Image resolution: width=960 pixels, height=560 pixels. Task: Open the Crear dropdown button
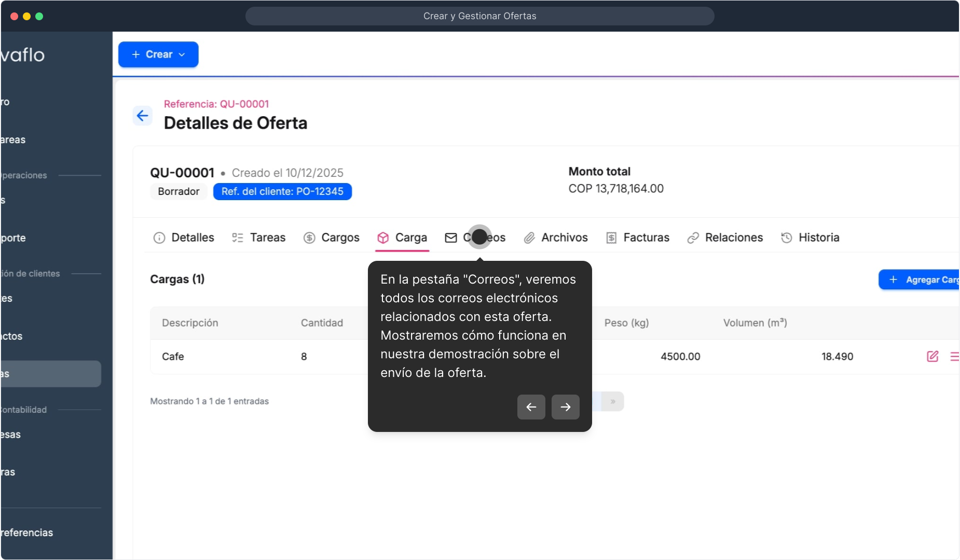click(x=158, y=54)
